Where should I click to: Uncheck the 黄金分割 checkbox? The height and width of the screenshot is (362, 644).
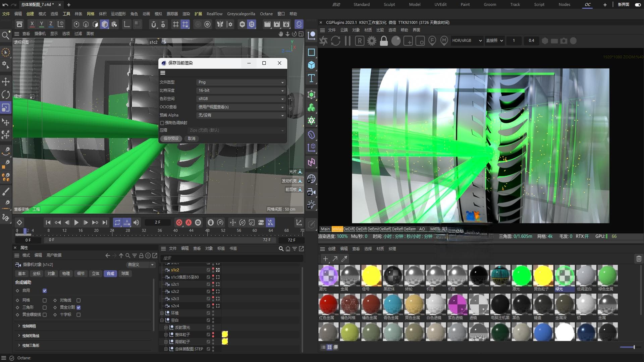click(78, 307)
